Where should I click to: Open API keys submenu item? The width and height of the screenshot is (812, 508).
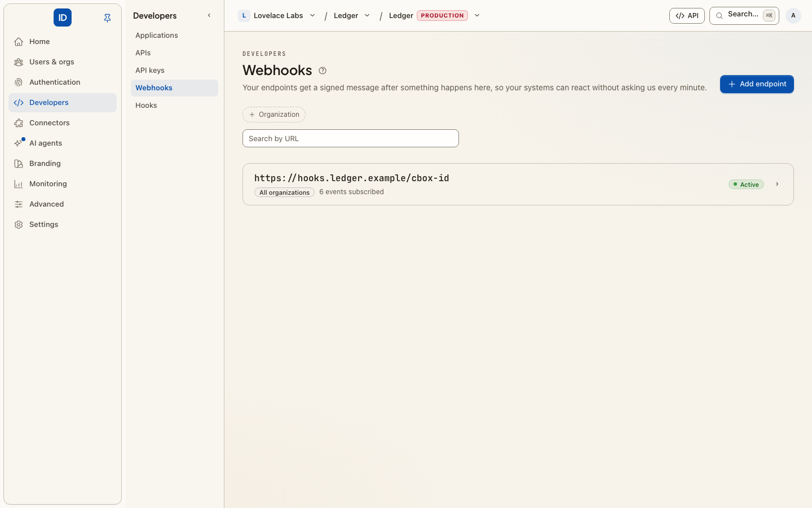tap(174, 71)
